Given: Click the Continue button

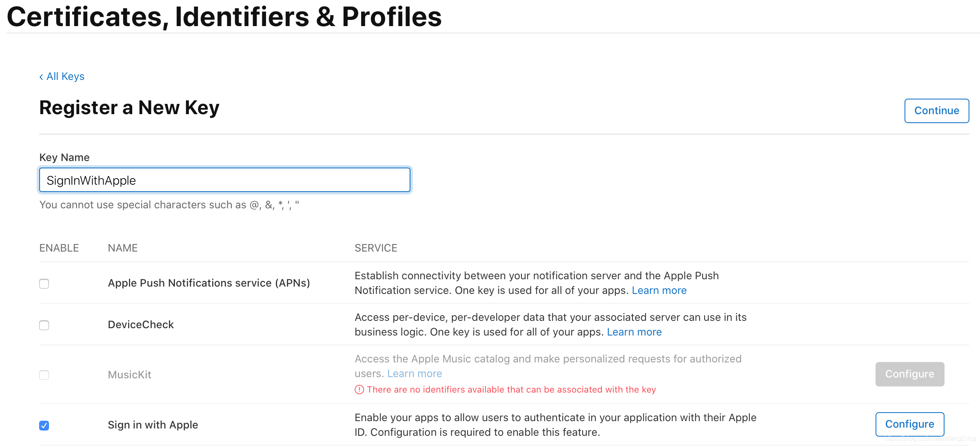Looking at the screenshot, I should 936,110.
